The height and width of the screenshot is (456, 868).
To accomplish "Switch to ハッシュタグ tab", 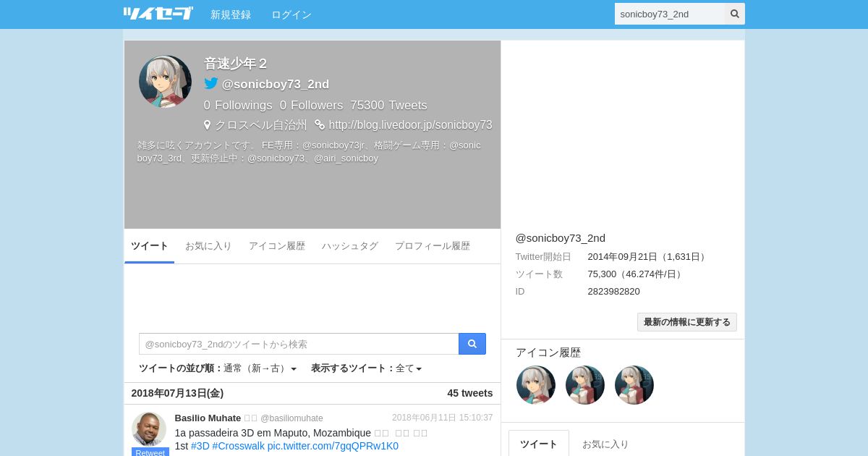I will pyautogui.click(x=350, y=246).
